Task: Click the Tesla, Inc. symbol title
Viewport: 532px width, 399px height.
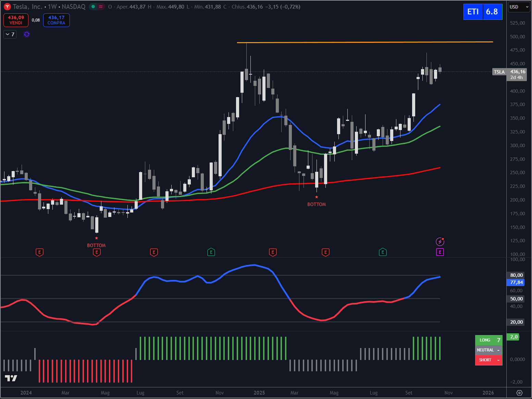Action: (27, 7)
